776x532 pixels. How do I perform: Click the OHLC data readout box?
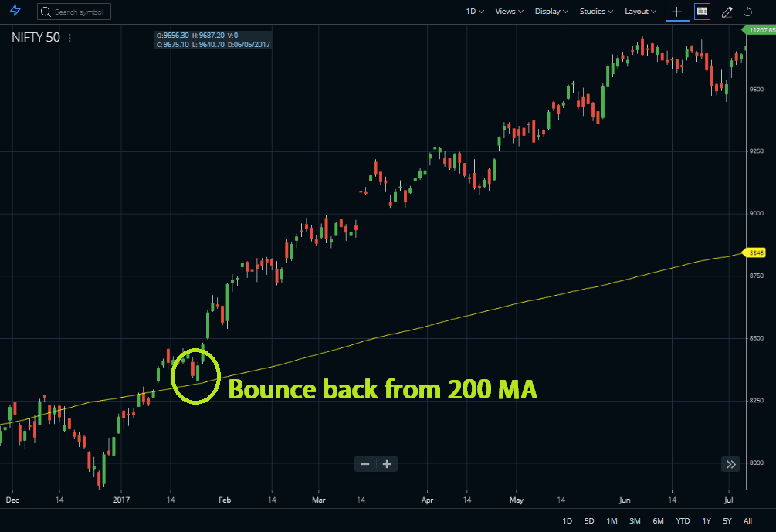pos(213,40)
